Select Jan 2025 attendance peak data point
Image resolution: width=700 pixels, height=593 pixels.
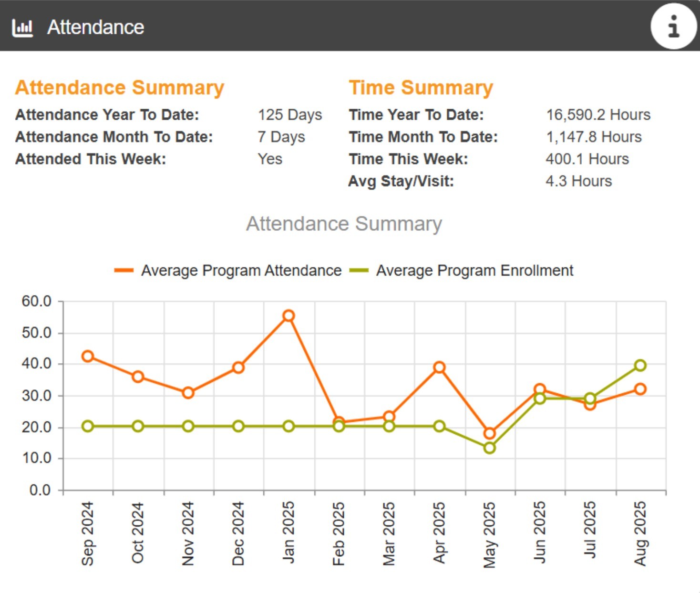(288, 316)
